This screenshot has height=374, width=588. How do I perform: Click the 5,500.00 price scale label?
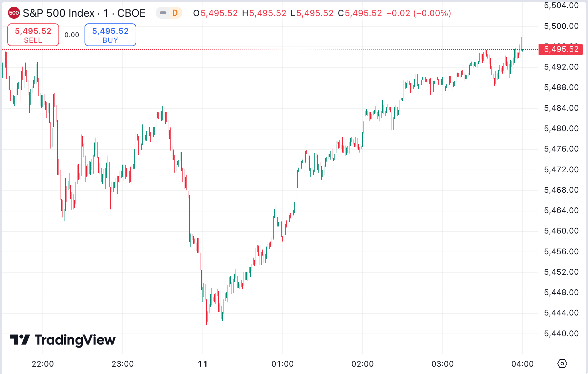561,26
